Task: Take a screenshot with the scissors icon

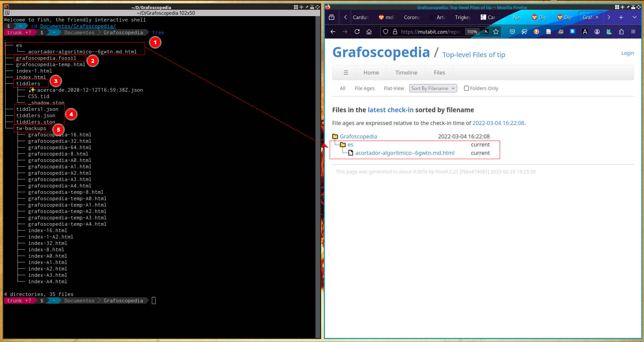Action: [x=524, y=32]
